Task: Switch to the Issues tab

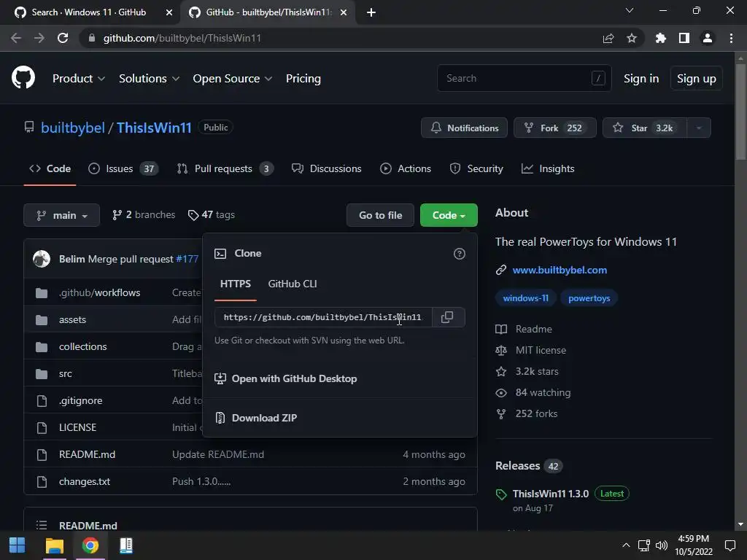Action: coord(123,169)
